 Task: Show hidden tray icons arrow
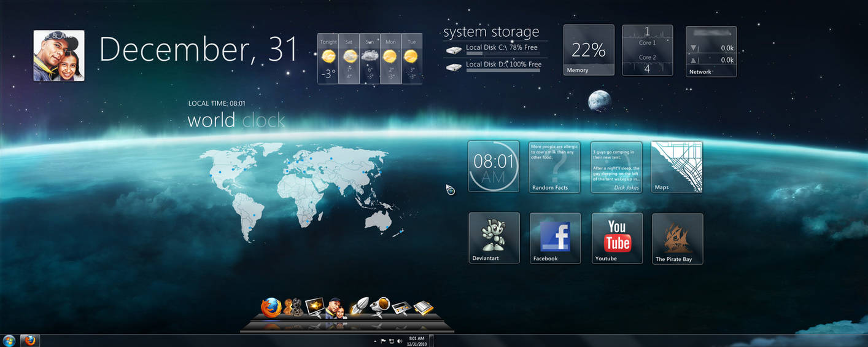(374, 341)
